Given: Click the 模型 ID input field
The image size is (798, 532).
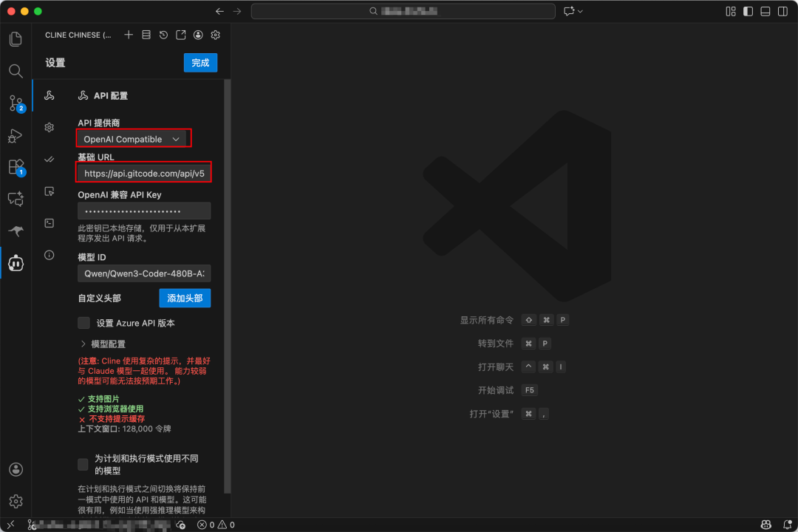Looking at the screenshot, I should tap(144, 273).
